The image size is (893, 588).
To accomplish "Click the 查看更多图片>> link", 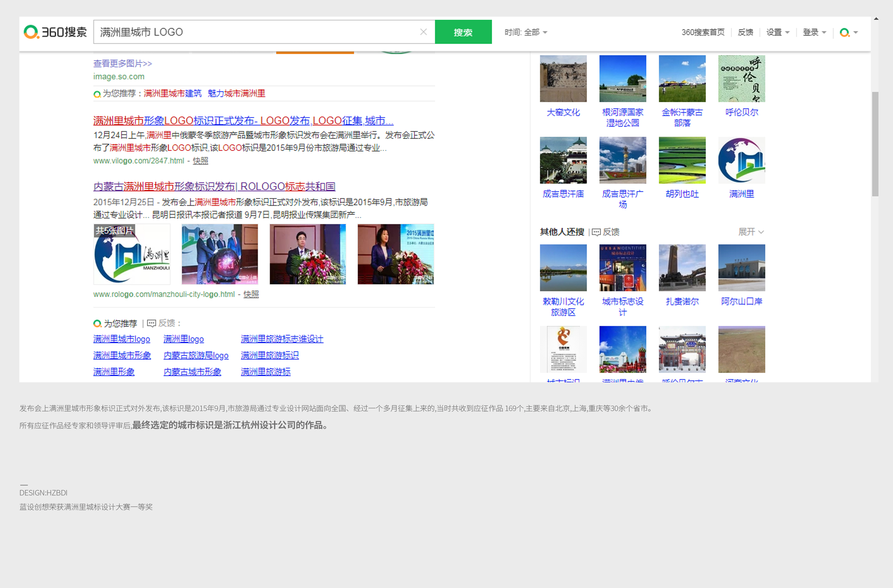I will pyautogui.click(x=122, y=64).
